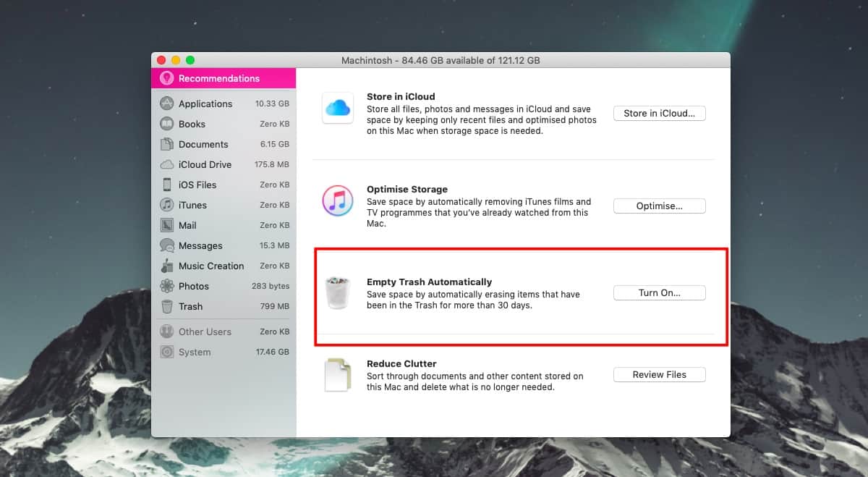The height and width of the screenshot is (477, 868).
Task: Select the Photos flower icon
Action: click(167, 286)
